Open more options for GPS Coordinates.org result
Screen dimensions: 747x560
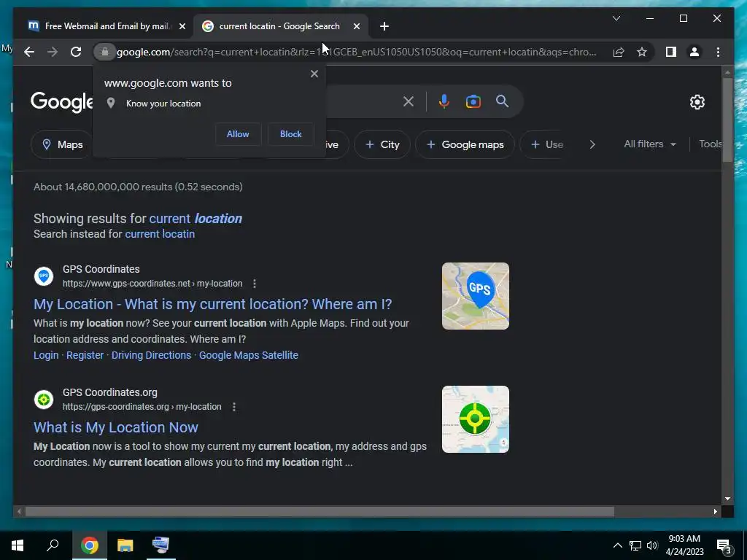click(234, 407)
